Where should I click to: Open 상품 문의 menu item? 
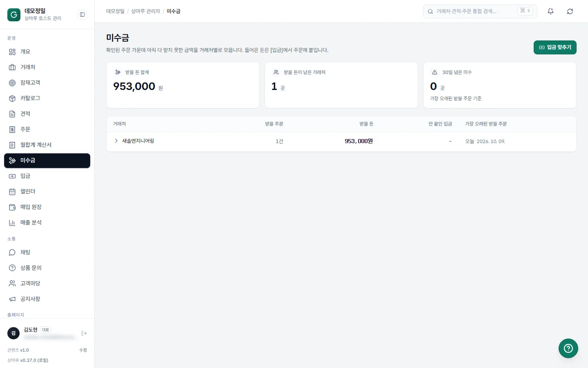[47, 268]
